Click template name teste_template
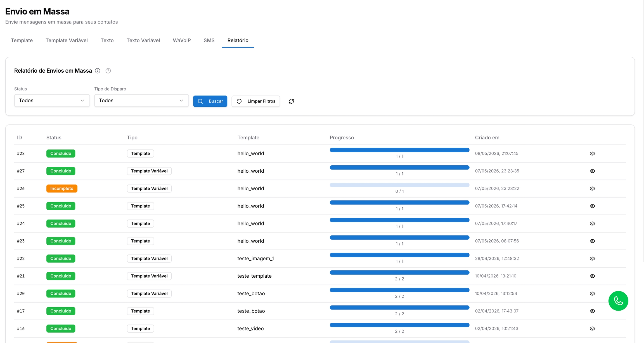644x343 pixels. (x=254, y=276)
